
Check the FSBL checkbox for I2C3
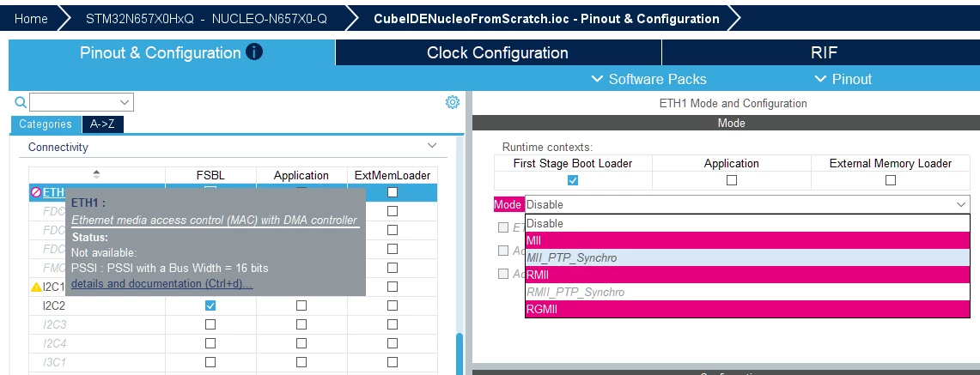pyautogui.click(x=210, y=324)
